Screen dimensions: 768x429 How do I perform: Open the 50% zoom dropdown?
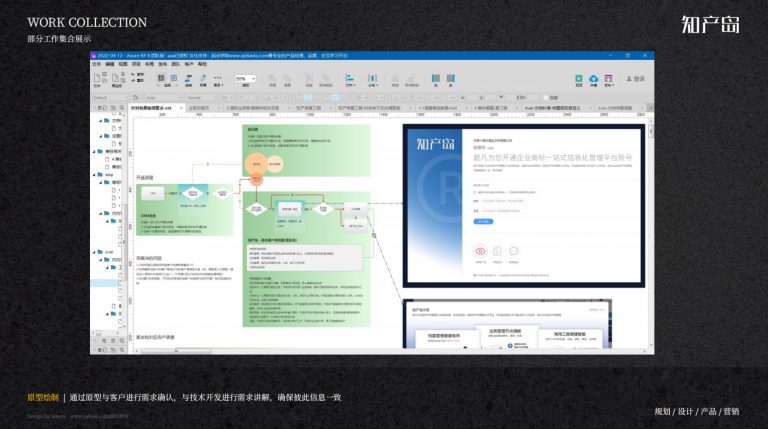(x=245, y=78)
